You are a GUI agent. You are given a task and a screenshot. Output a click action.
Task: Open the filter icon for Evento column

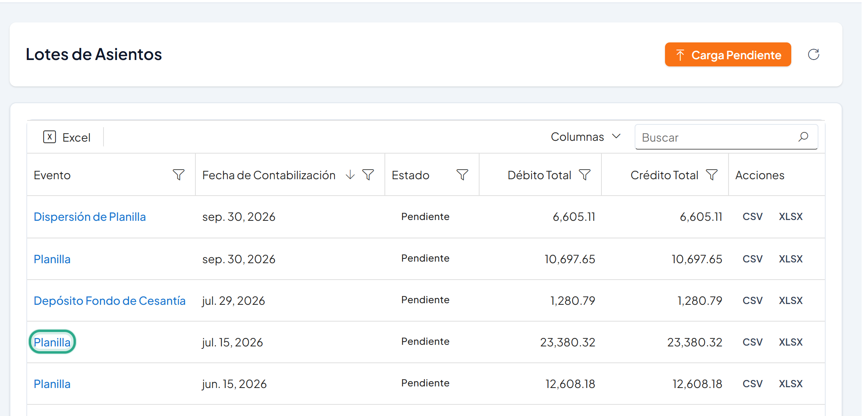179,175
